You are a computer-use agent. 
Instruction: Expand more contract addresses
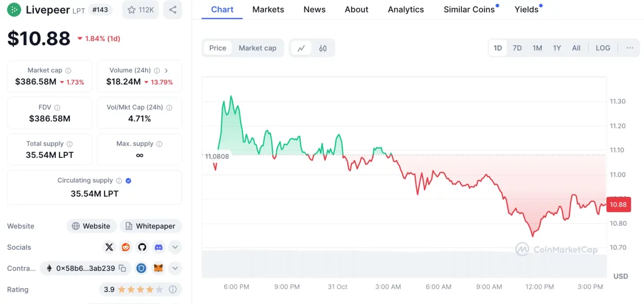coord(175,268)
